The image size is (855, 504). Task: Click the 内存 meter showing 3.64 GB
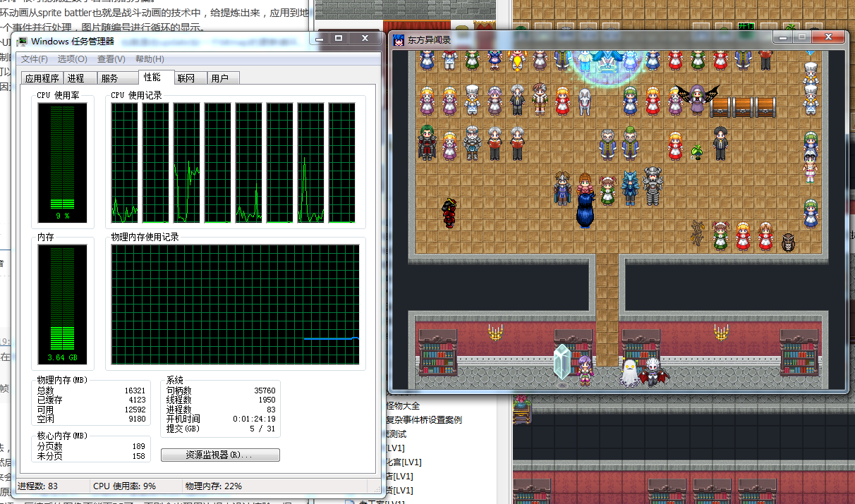click(x=63, y=305)
